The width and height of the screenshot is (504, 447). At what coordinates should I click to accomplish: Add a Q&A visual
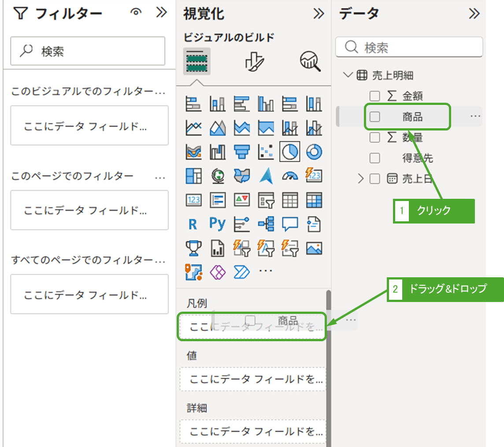tap(290, 224)
